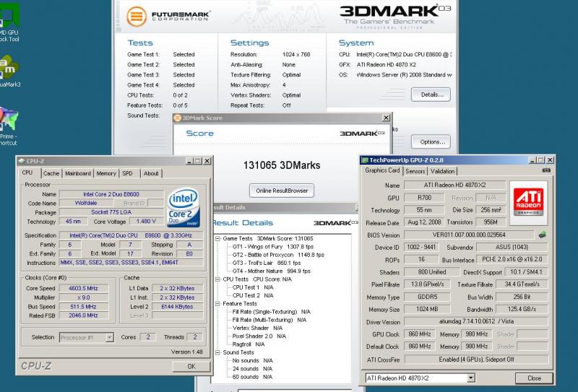The width and height of the screenshot is (578, 392).
Task: Select GT4 - Mother Nature result row
Action: (272, 271)
